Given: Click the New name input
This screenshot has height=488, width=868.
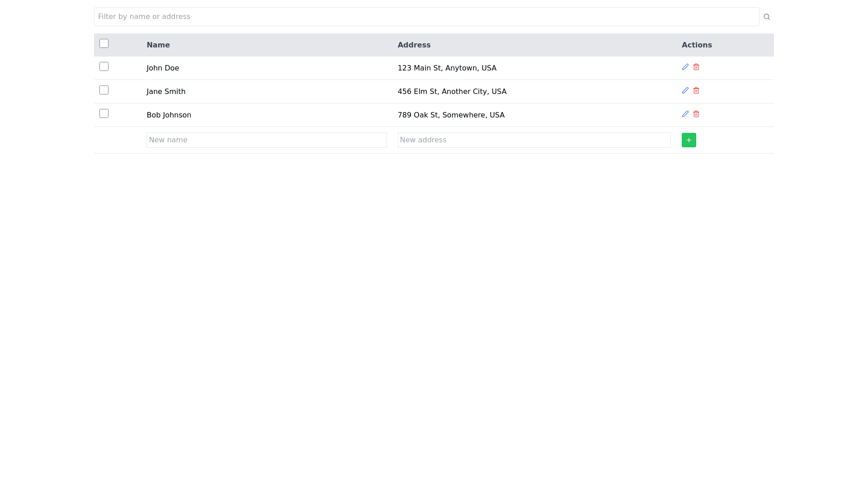Looking at the screenshot, I should pos(266,140).
